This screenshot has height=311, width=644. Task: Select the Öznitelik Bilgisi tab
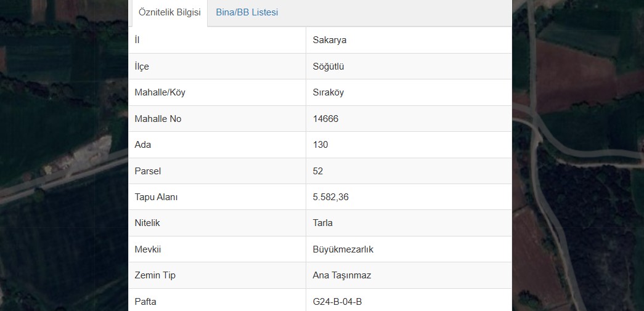[169, 12]
